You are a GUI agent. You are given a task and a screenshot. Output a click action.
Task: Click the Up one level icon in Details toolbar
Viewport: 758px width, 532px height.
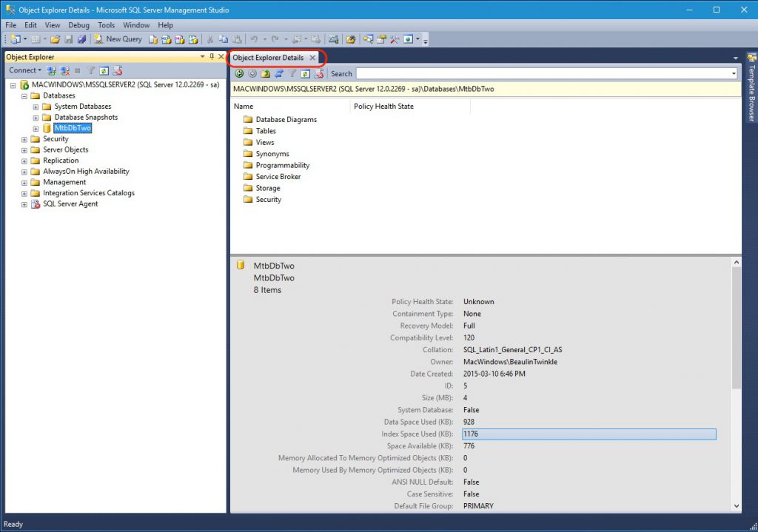coord(264,73)
